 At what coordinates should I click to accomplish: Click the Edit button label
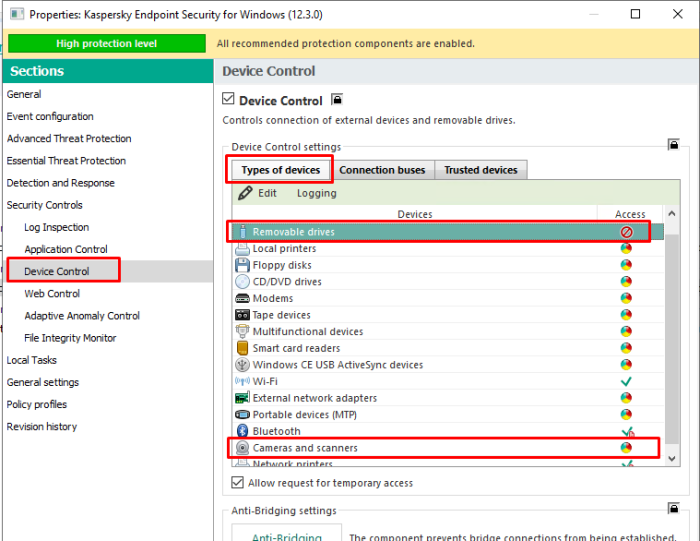(x=267, y=193)
